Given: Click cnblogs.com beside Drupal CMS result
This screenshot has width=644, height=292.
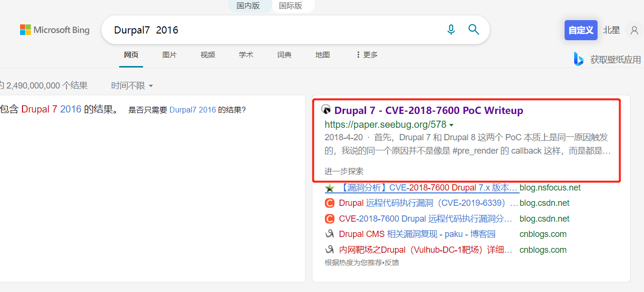Looking at the screenshot, I should click(x=543, y=234).
